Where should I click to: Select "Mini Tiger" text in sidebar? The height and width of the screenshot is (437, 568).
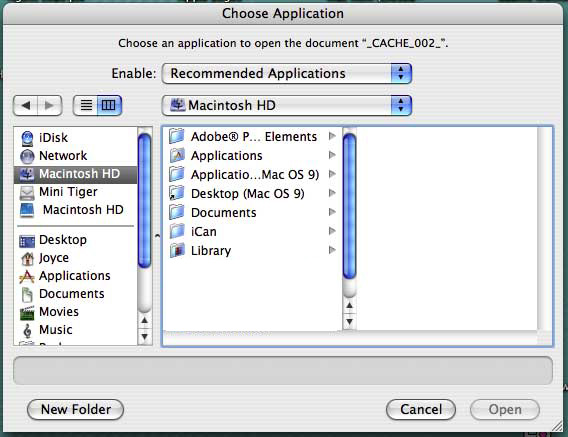[x=68, y=192]
